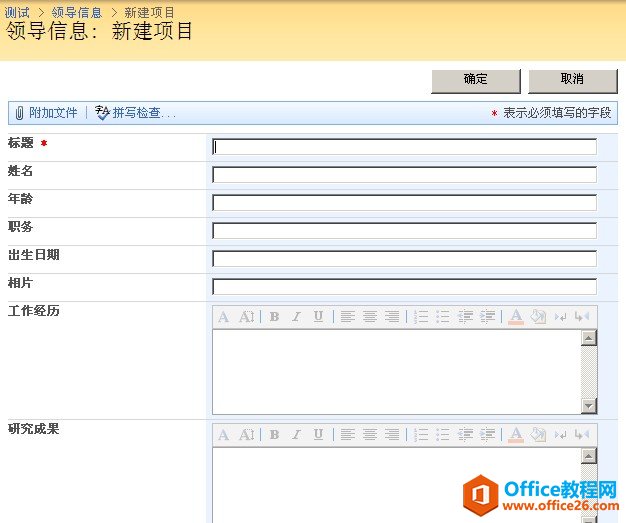Align text left in 工作经历 toolbar
Screen dimensions: 626x523
tap(348, 317)
